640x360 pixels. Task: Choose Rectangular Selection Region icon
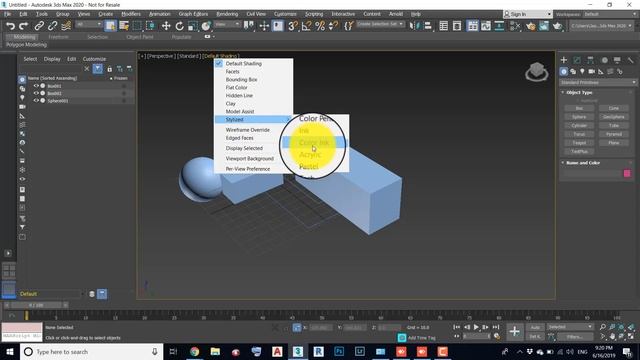point(137,26)
